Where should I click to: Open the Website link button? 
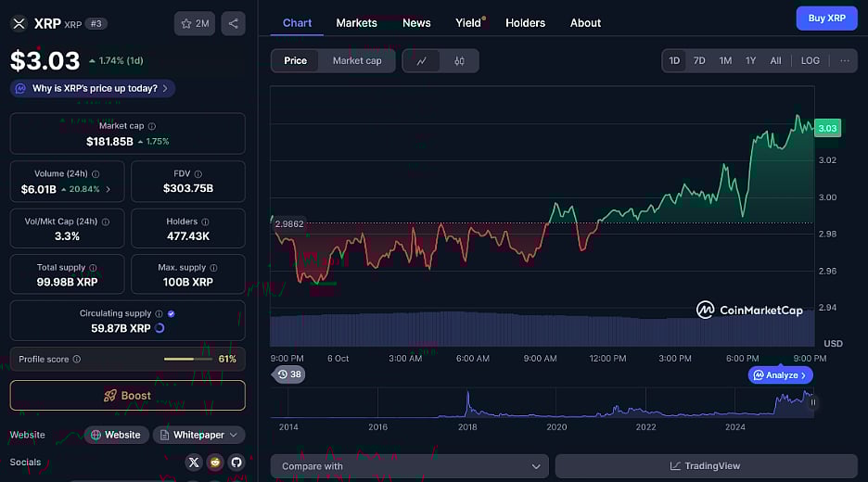coord(116,435)
